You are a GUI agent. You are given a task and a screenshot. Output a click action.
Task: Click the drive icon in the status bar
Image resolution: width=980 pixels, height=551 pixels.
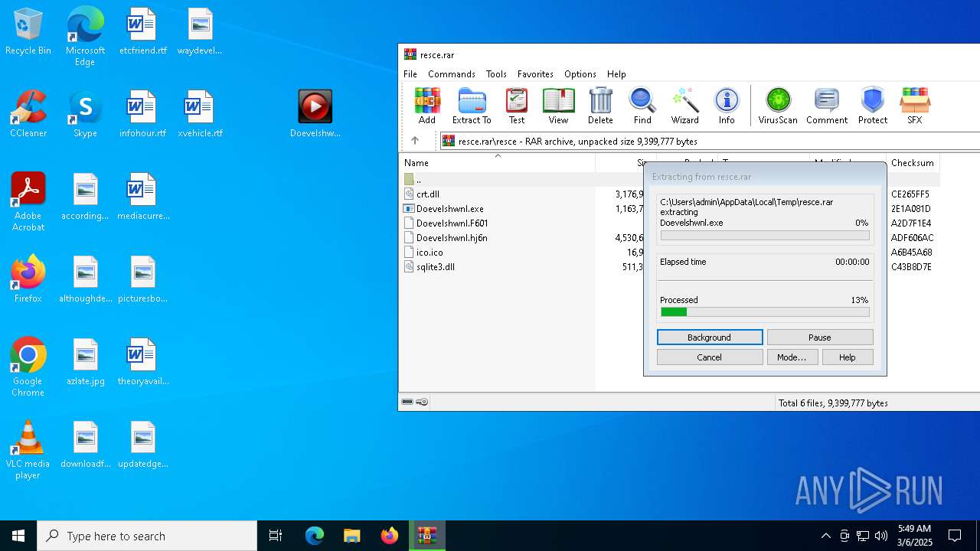[407, 402]
